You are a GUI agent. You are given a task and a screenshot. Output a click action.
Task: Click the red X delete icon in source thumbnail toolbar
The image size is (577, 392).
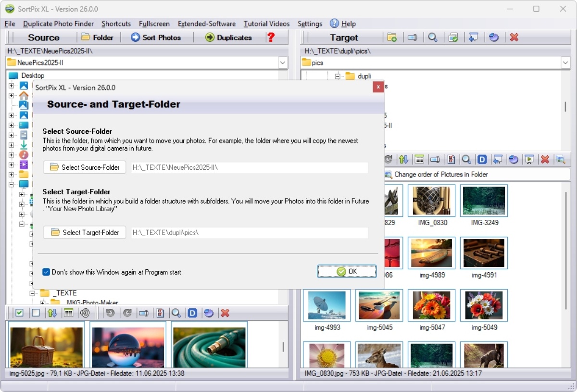click(x=225, y=313)
